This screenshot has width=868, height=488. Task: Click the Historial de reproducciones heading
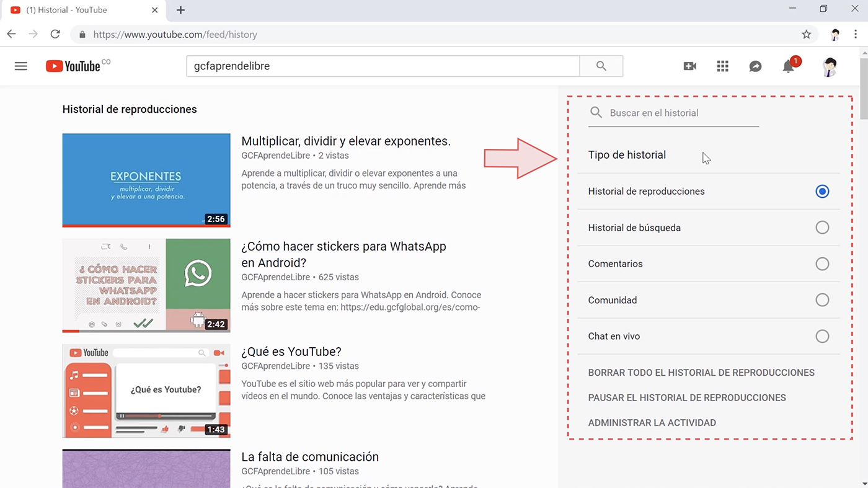(130, 109)
